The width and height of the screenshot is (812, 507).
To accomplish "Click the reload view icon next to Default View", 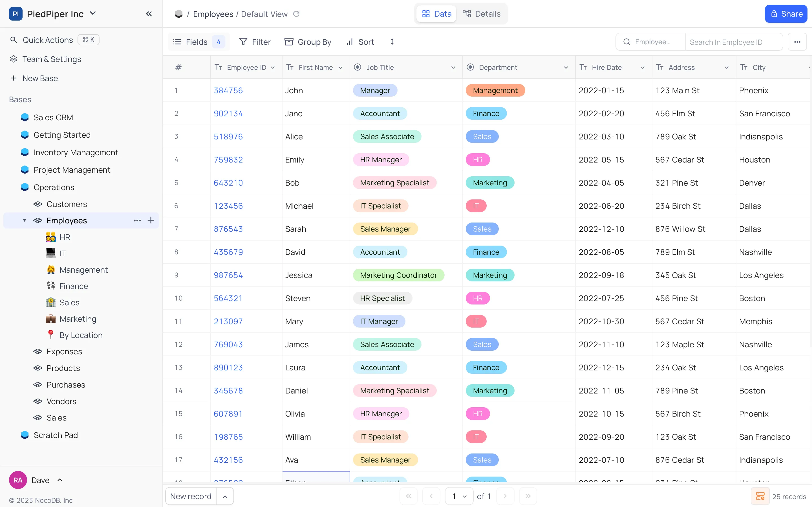I will point(296,14).
